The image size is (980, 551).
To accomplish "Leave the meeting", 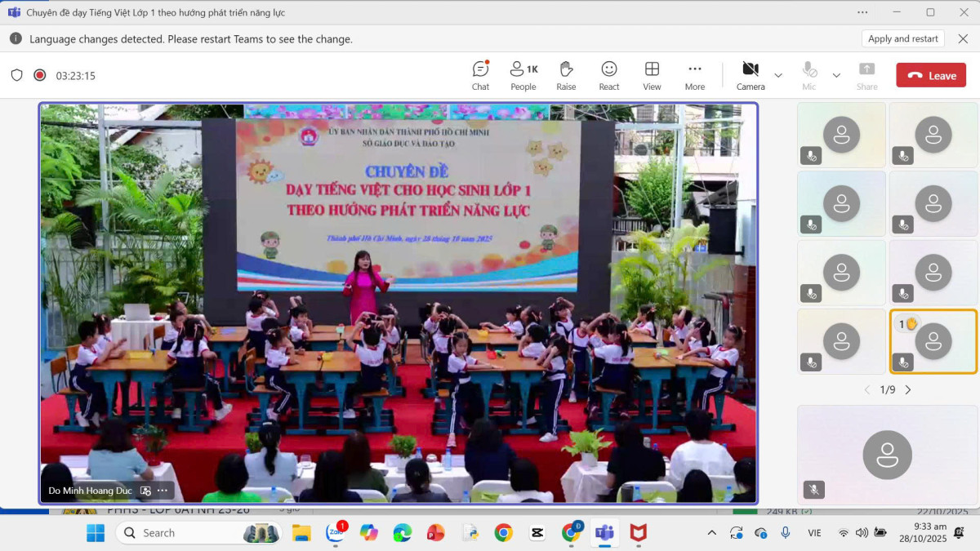I will [931, 75].
